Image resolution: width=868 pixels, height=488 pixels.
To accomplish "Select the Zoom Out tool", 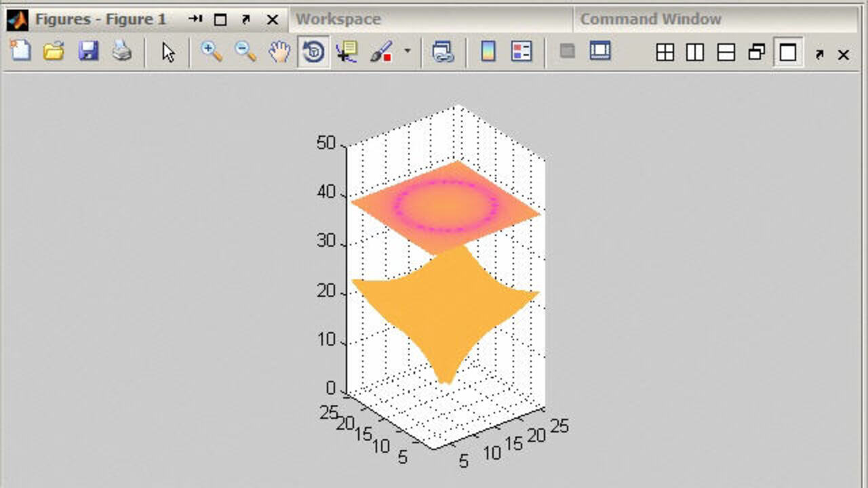I will (245, 52).
